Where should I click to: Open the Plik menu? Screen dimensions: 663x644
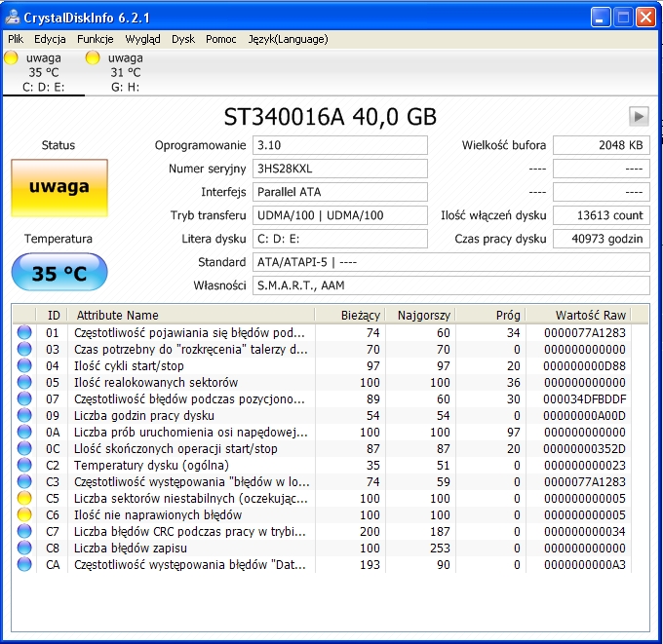point(16,39)
